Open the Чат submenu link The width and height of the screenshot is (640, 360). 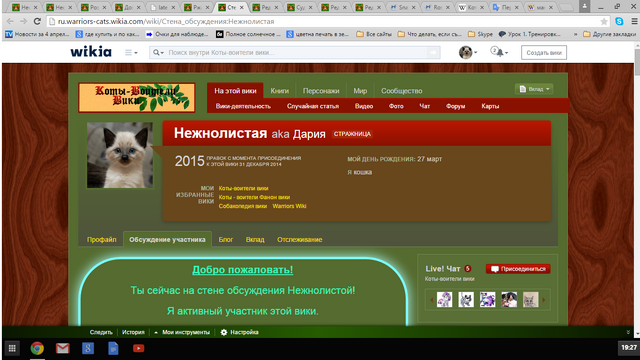coord(424,106)
